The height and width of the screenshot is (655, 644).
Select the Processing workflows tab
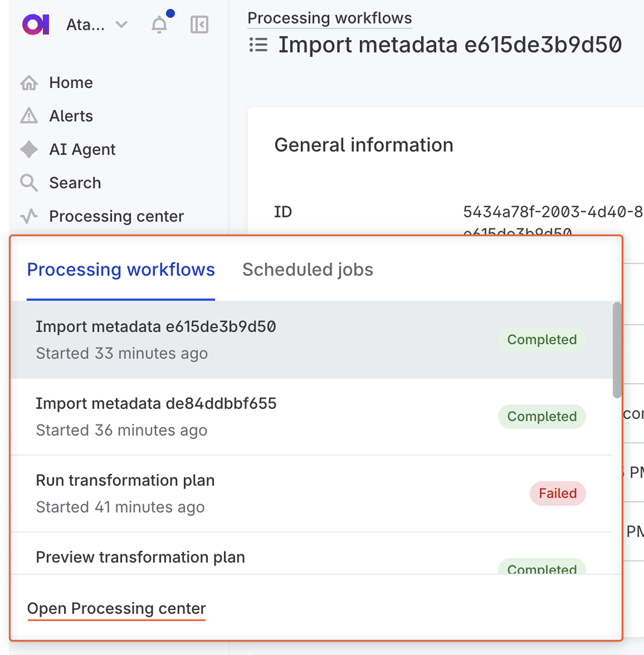pyautogui.click(x=121, y=270)
